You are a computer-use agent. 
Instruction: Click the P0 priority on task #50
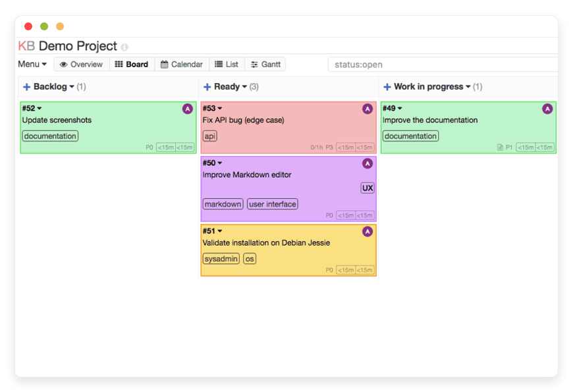coord(329,215)
